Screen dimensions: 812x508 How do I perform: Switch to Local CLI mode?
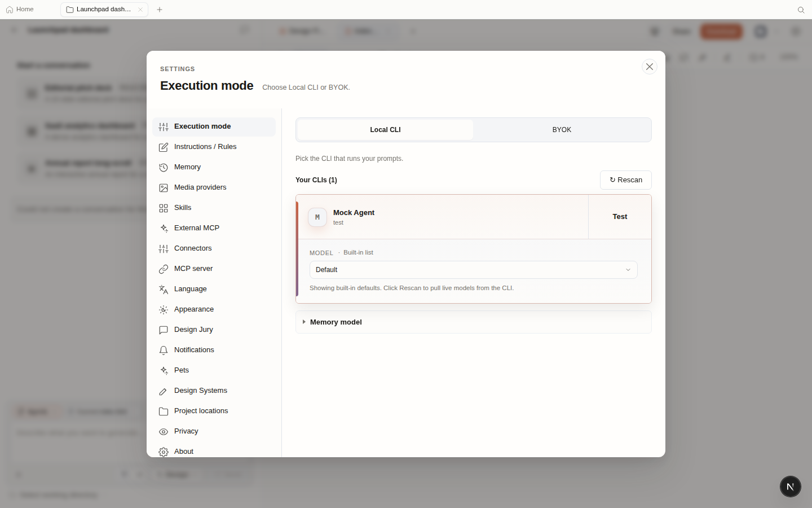pos(385,130)
